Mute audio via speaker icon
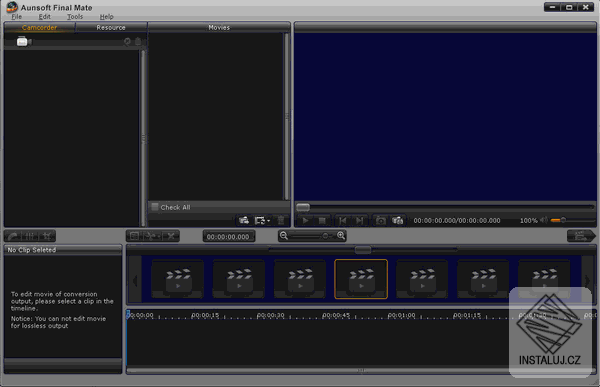The width and height of the screenshot is (600, 387). 544,220
